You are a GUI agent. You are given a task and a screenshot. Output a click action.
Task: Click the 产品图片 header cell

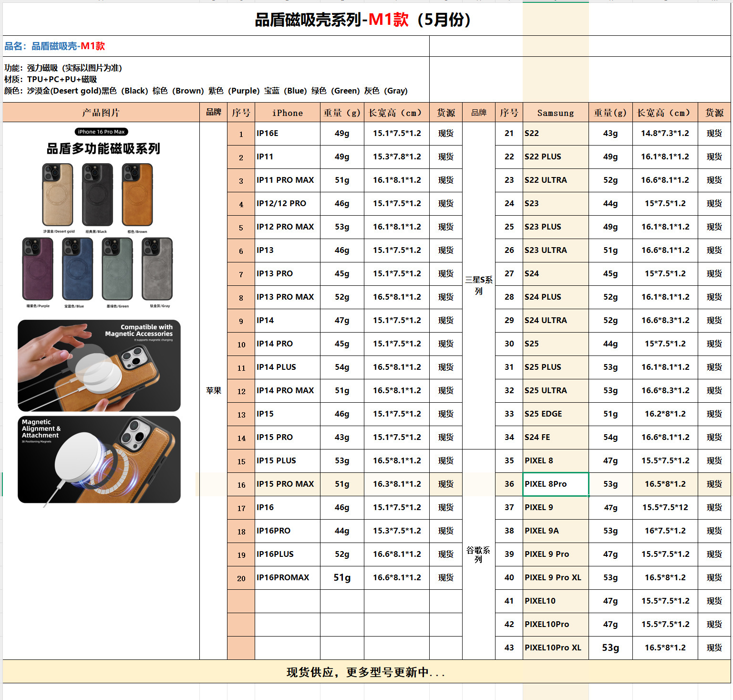(x=101, y=113)
